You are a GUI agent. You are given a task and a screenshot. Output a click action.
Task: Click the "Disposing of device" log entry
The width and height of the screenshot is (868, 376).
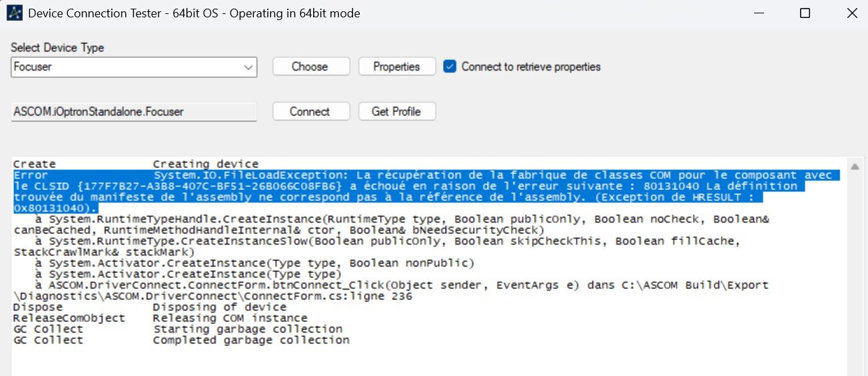tap(220, 307)
